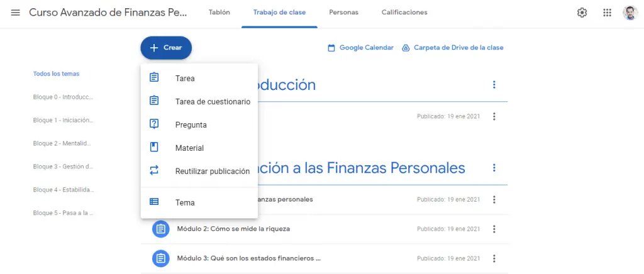Image resolution: width=644 pixels, height=274 pixels.
Task: Click the Crear button
Action: coord(166,48)
